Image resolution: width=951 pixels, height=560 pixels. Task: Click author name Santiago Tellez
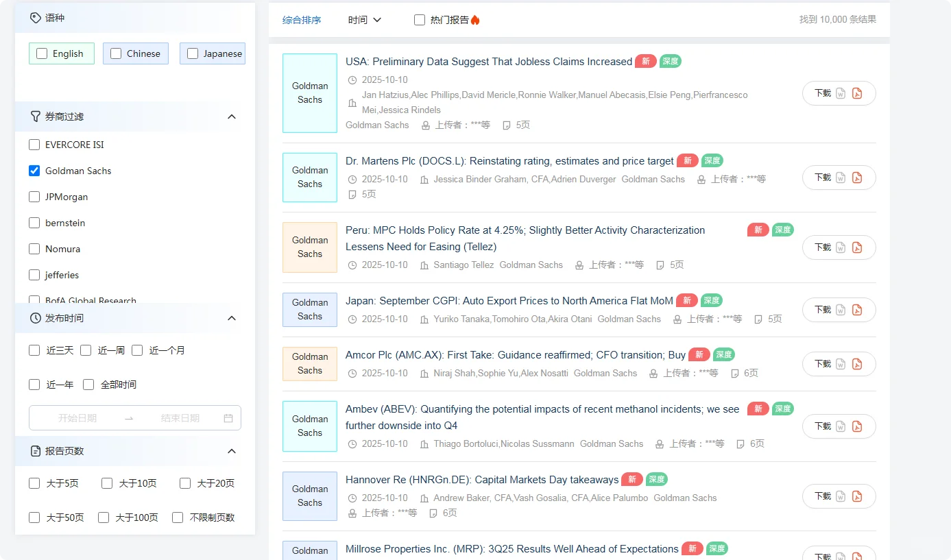464,265
